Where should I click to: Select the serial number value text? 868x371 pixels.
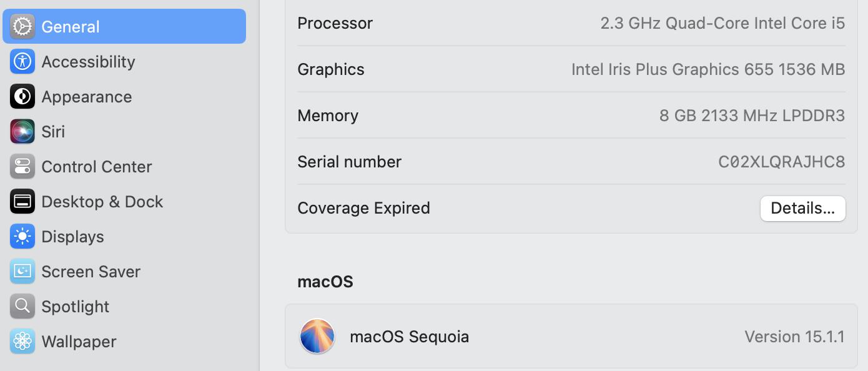pyautogui.click(x=781, y=162)
